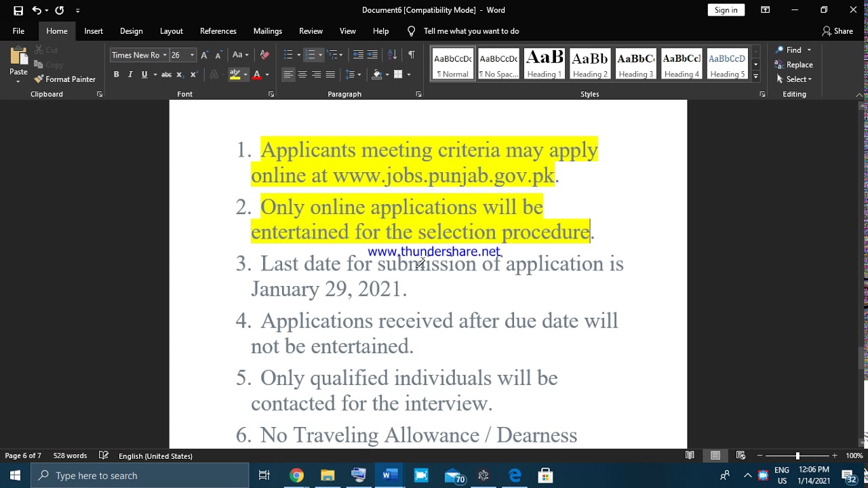The width and height of the screenshot is (868, 488).
Task: Open the Paragraph dialog launcher
Action: (x=418, y=94)
